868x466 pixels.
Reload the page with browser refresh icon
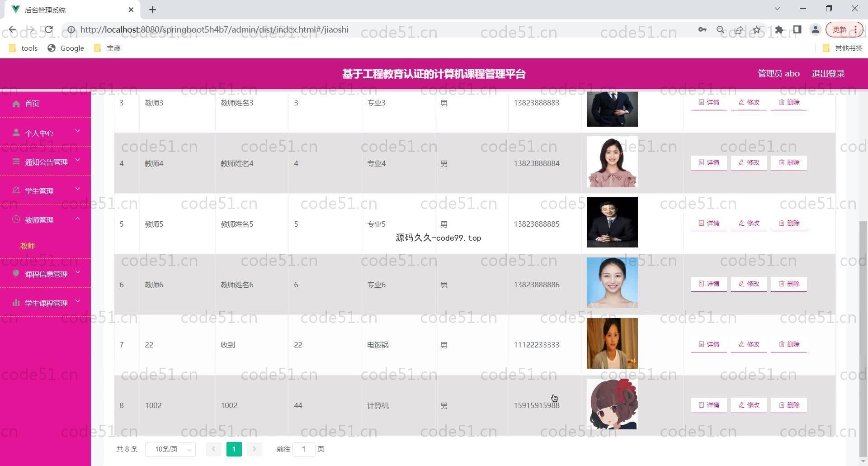pyautogui.click(x=49, y=30)
